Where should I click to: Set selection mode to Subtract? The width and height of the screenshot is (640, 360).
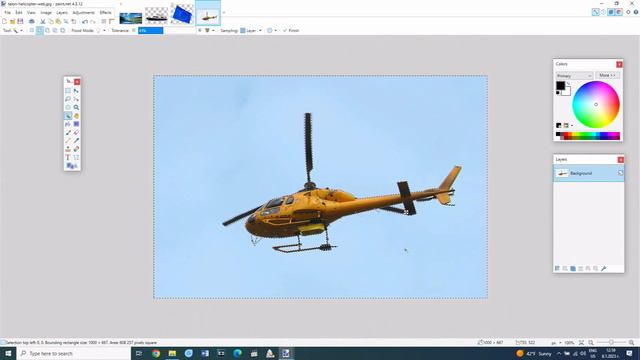[47, 31]
